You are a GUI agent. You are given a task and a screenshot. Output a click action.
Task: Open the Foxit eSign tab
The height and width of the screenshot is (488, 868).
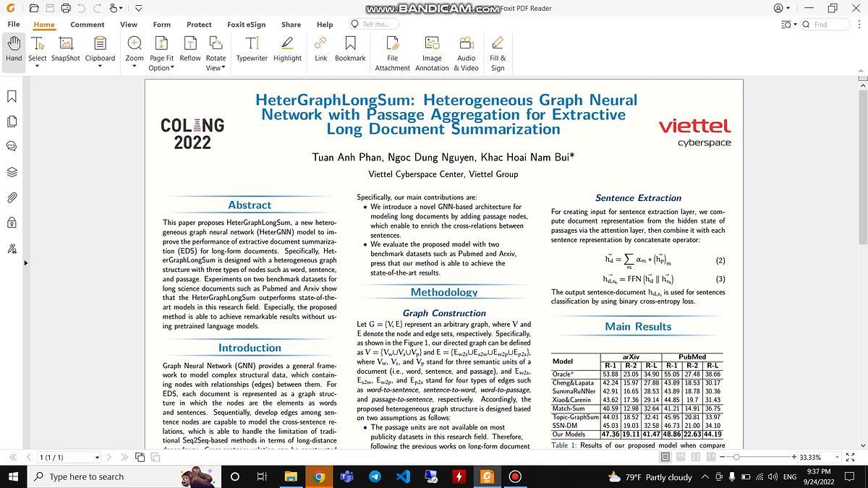(x=246, y=24)
